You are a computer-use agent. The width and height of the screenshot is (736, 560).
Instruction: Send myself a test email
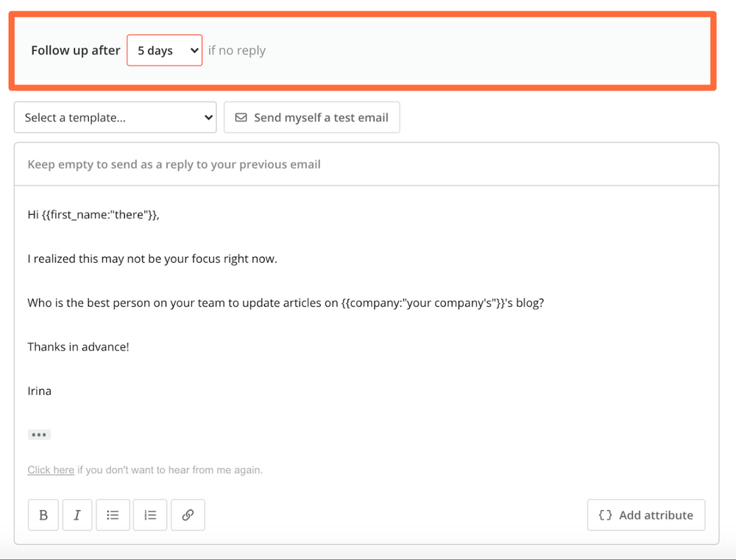[311, 117]
